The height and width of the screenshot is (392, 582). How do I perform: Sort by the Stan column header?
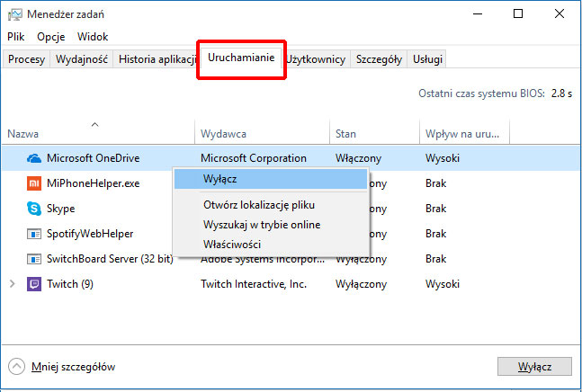pos(374,134)
